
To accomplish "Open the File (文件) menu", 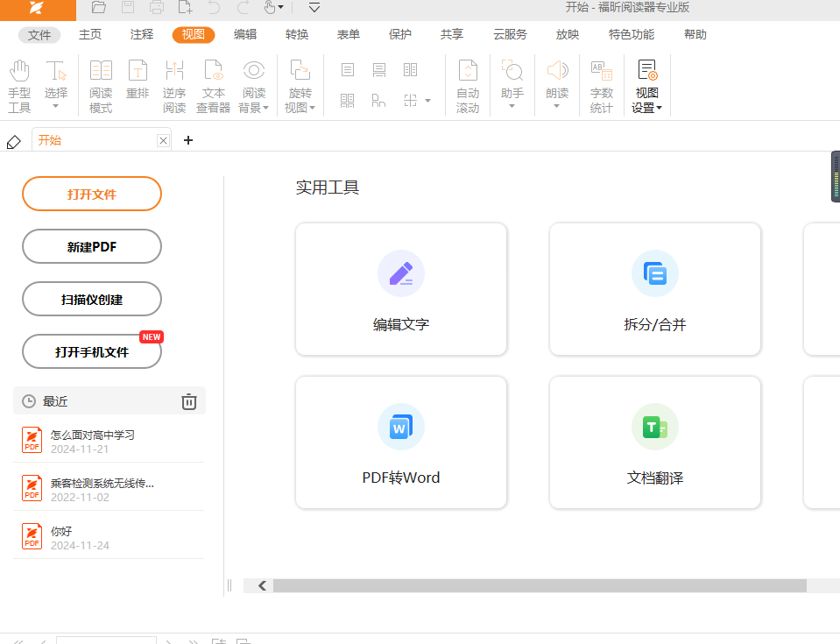I will pyautogui.click(x=39, y=35).
